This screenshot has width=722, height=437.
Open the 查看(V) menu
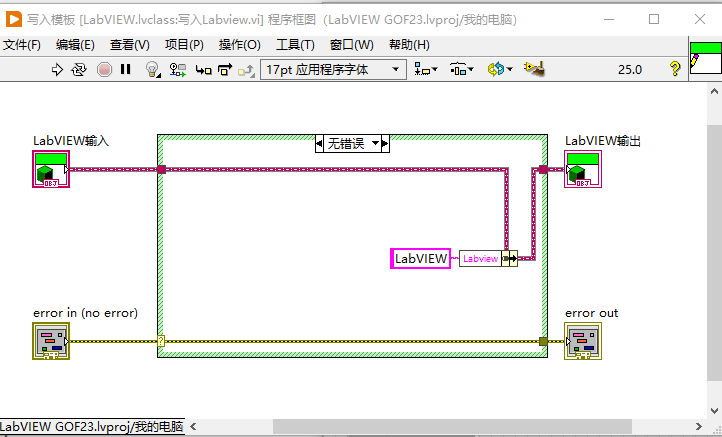130,45
